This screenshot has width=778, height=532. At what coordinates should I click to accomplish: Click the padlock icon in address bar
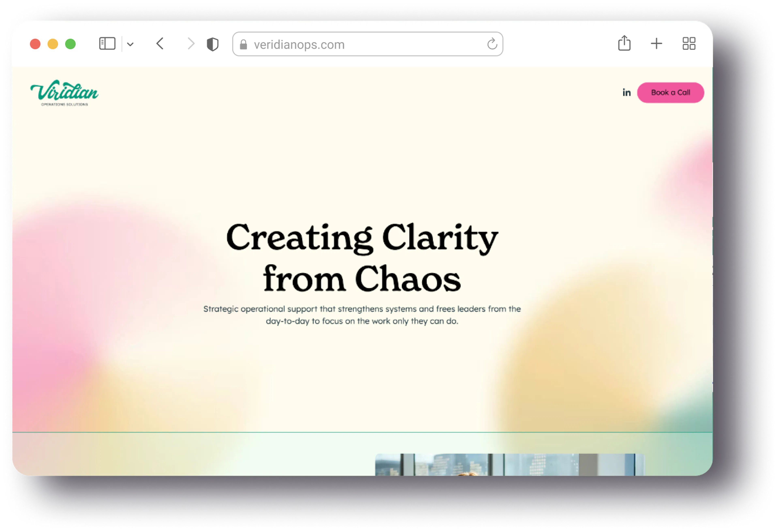click(x=243, y=45)
